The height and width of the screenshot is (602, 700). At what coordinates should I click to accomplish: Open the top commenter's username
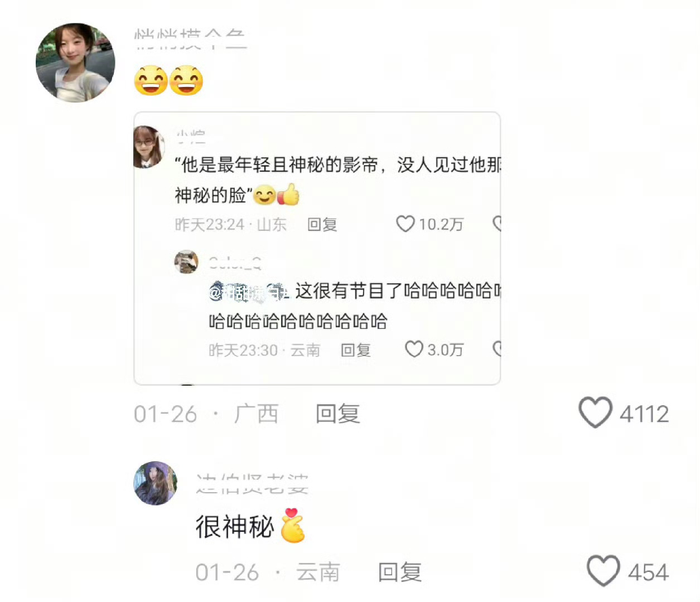pos(190,40)
